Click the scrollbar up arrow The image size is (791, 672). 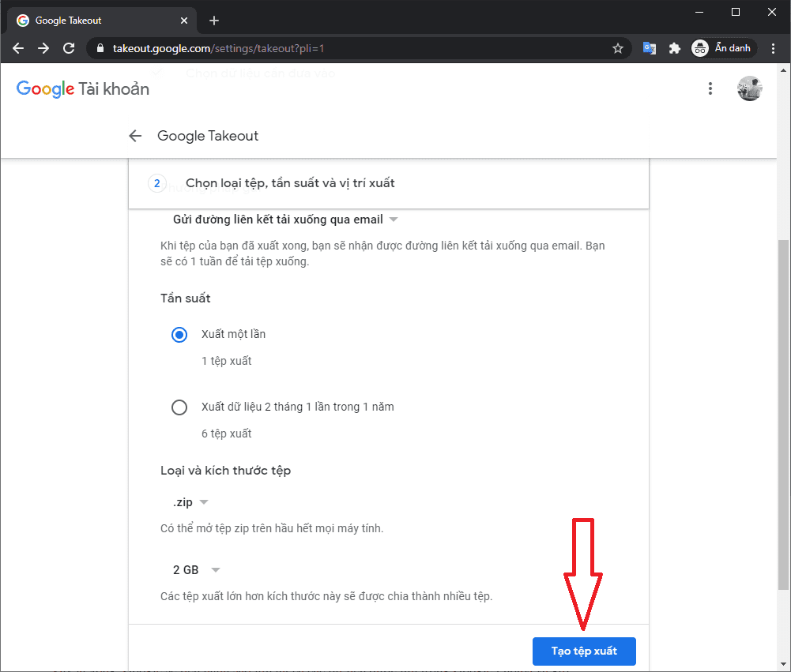coord(783,70)
